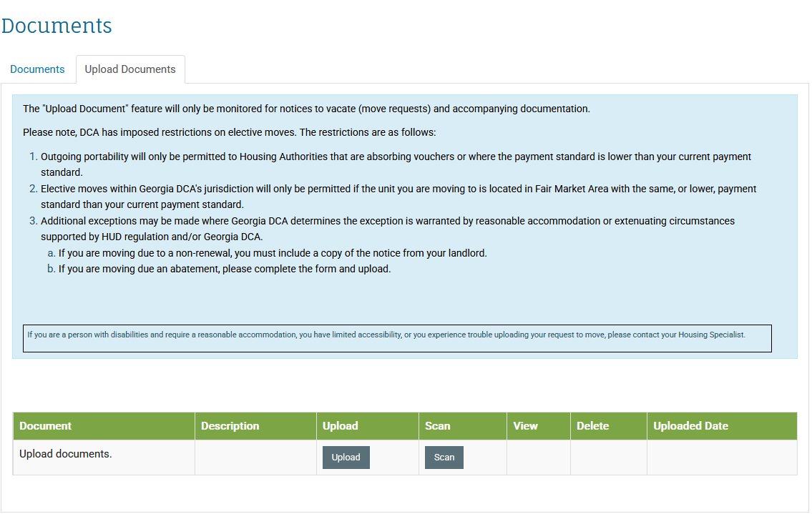Click the non-renewal landlord notice sub-item

click(273, 254)
